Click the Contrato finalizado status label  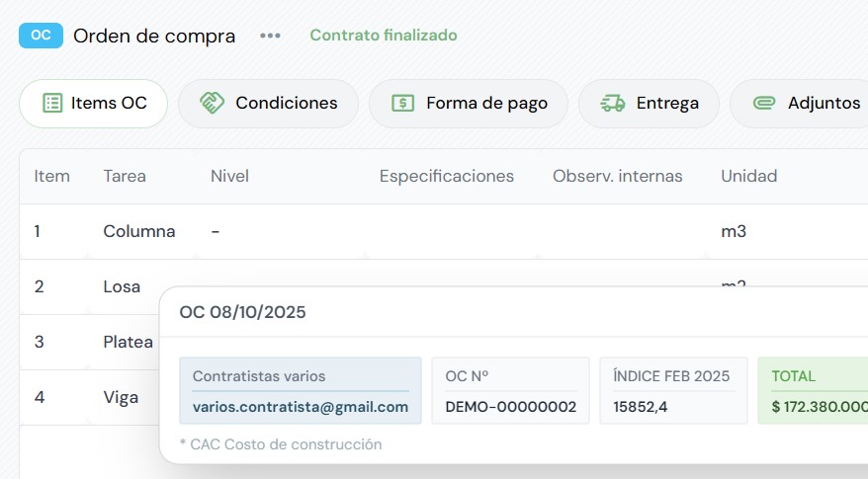384,36
